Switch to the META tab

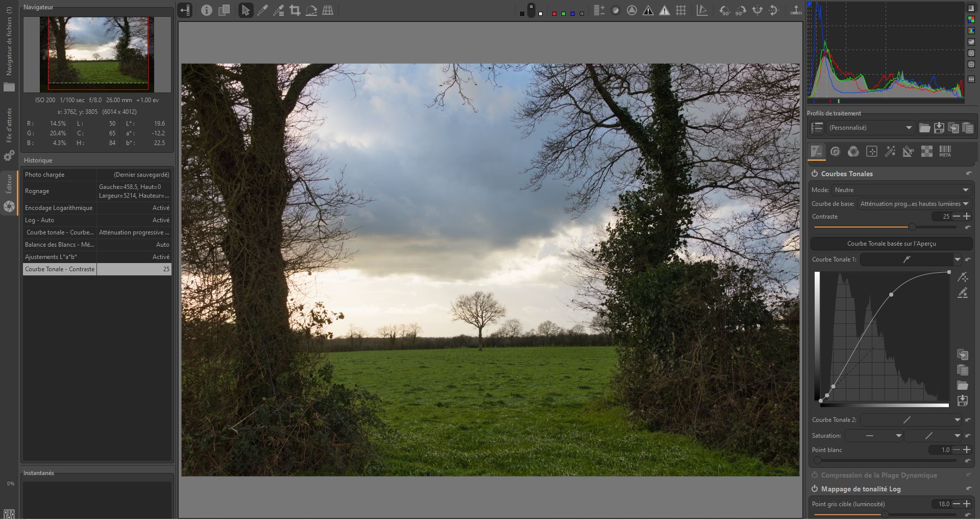coord(945,151)
